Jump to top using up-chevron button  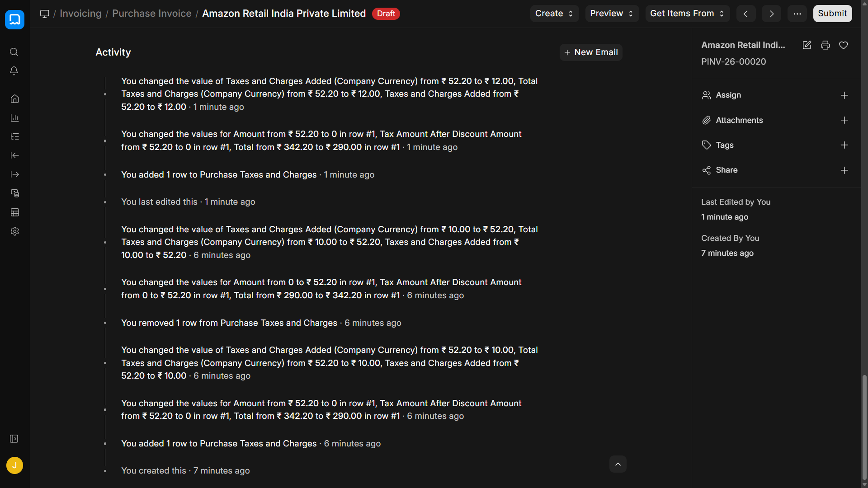click(618, 464)
